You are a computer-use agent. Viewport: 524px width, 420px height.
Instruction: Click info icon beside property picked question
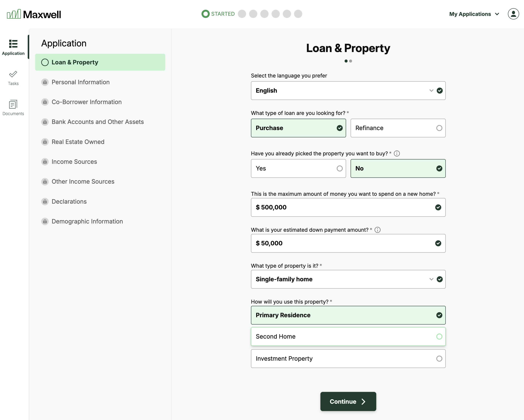tap(397, 153)
